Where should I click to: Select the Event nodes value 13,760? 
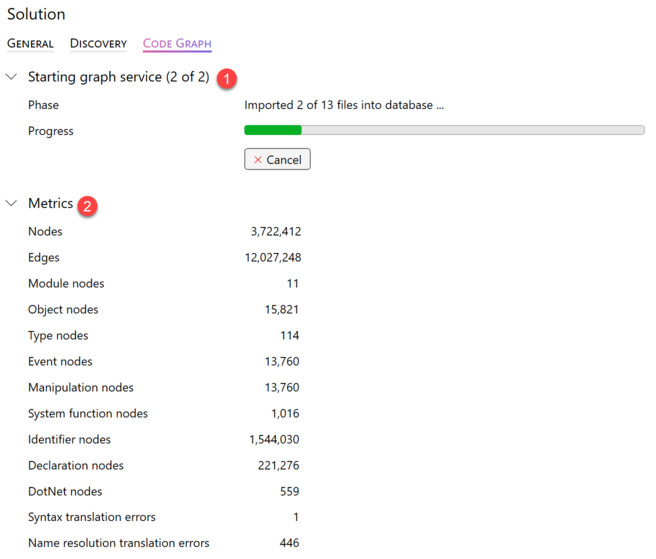(x=282, y=362)
